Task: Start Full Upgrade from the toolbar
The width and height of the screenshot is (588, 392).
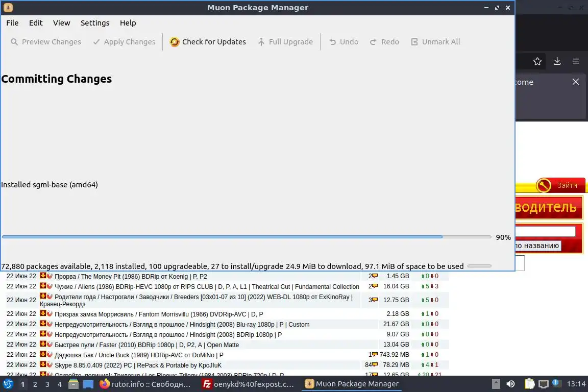Action: point(285,42)
